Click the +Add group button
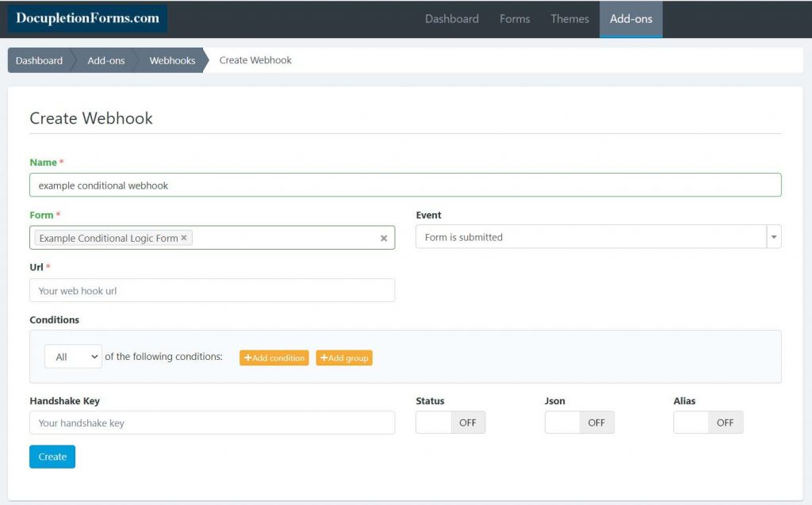The height and width of the screenshot is (505, 812). point(344,358)
